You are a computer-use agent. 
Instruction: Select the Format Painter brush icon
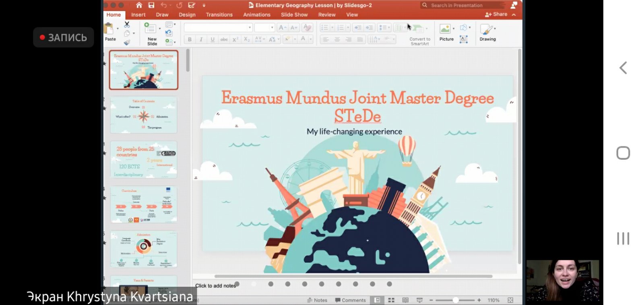(x=127, y=42)
